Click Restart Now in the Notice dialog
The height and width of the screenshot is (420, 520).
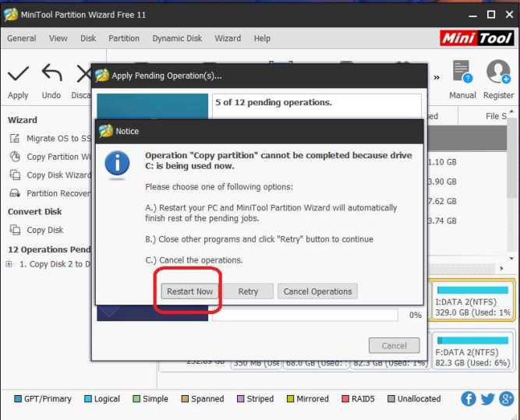pos(189,291)
